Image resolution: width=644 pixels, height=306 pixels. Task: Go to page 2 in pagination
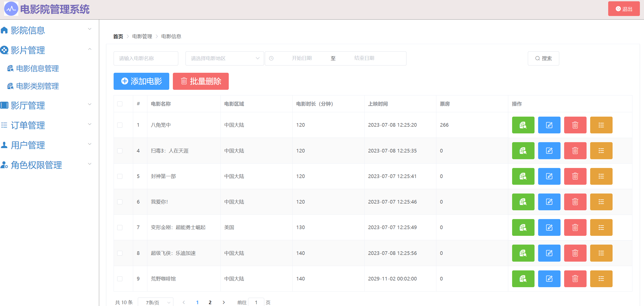(x=210, y=302)
